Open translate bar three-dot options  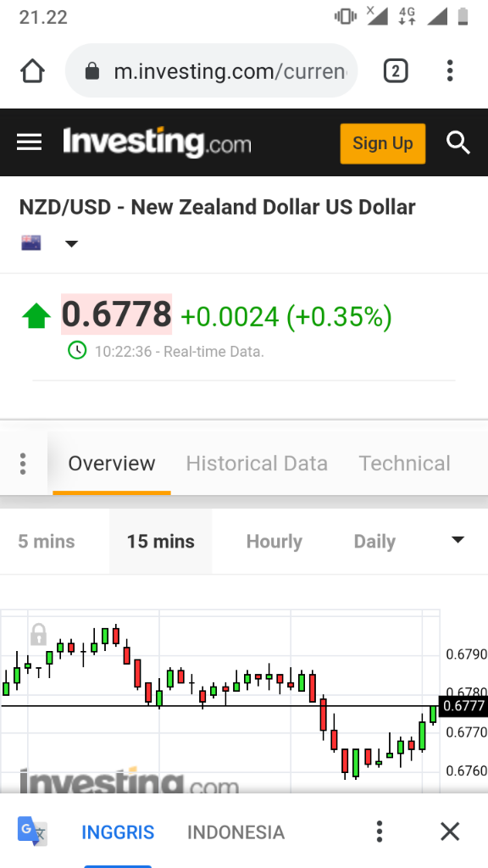tap(379, 832)
